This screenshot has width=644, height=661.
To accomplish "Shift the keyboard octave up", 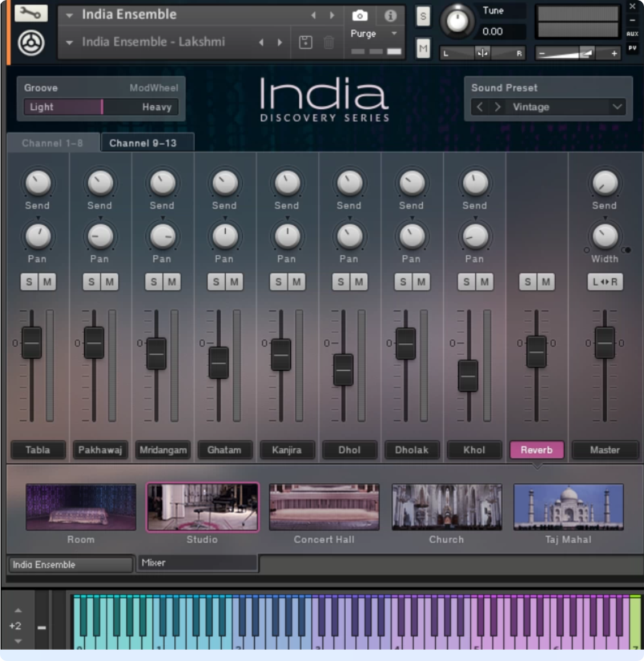I will tap(18, 610).
